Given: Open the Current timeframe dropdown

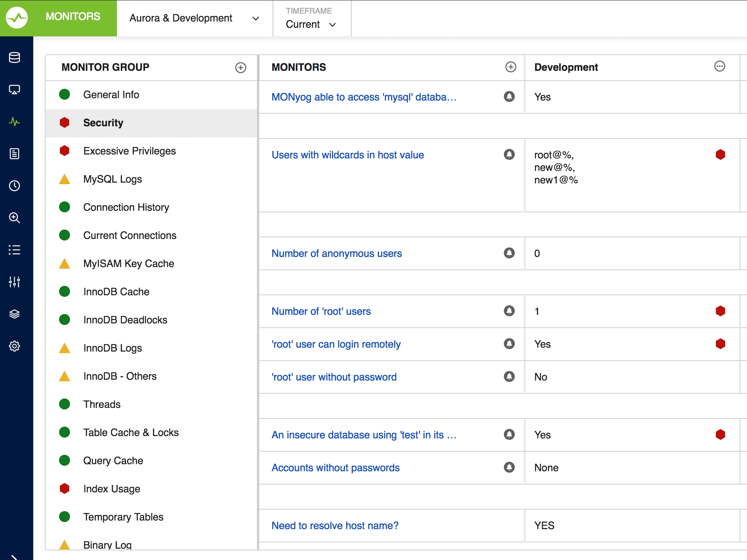Looking at the screenshot, I should (312, 24).
